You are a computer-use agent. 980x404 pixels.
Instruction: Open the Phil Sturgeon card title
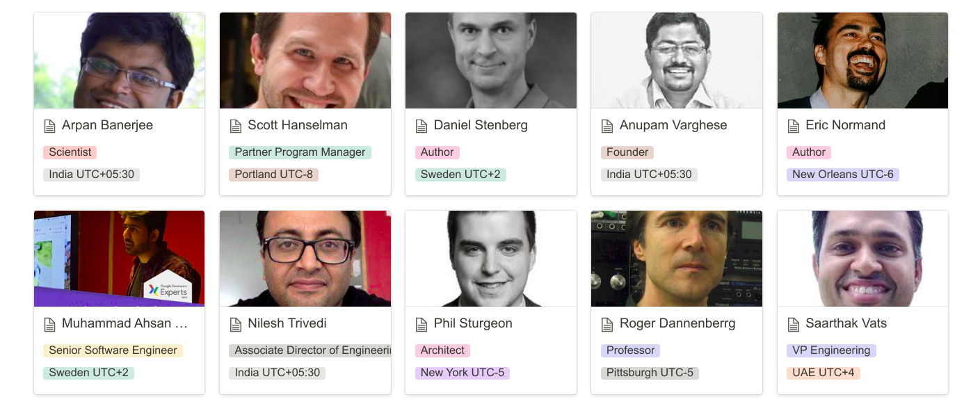(473, 323)
